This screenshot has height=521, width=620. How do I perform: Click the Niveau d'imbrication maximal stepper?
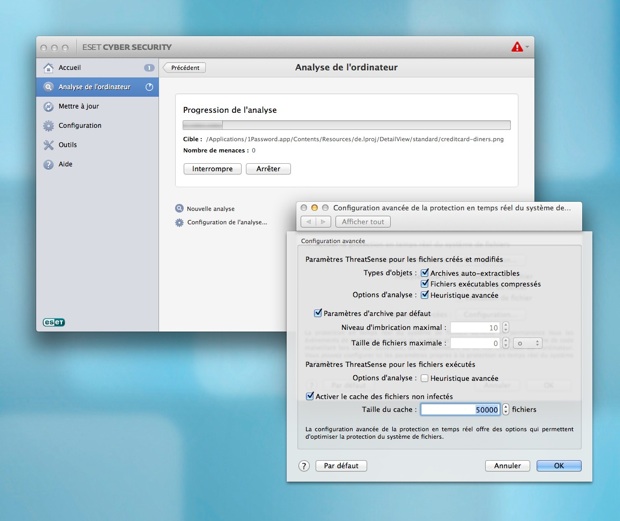click(505, 327)
